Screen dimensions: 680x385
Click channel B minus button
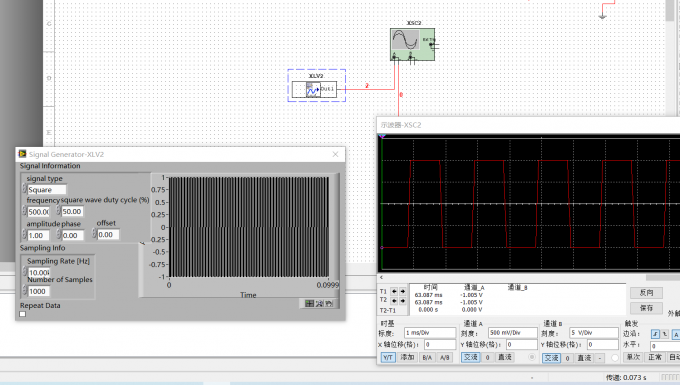pyautogui.click(x=600, y=358)
